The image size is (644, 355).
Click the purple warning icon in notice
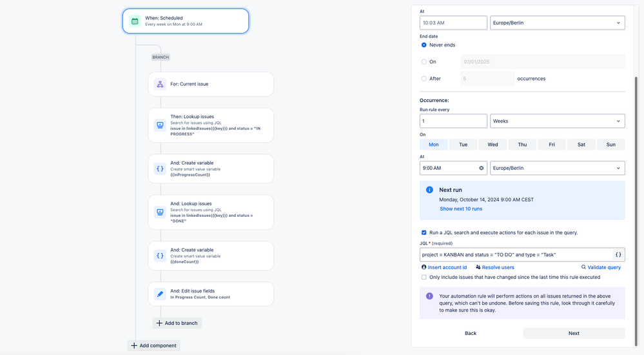point(429,296)
